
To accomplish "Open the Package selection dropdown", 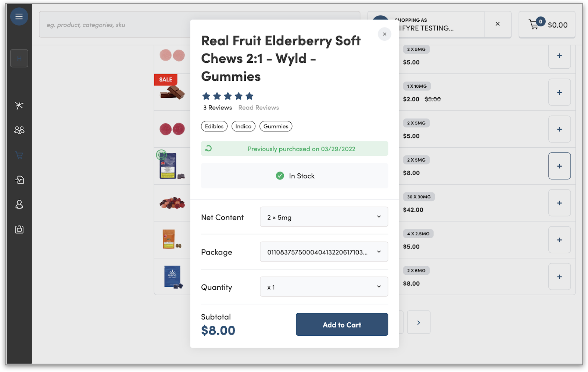I will tap(324, 252).
